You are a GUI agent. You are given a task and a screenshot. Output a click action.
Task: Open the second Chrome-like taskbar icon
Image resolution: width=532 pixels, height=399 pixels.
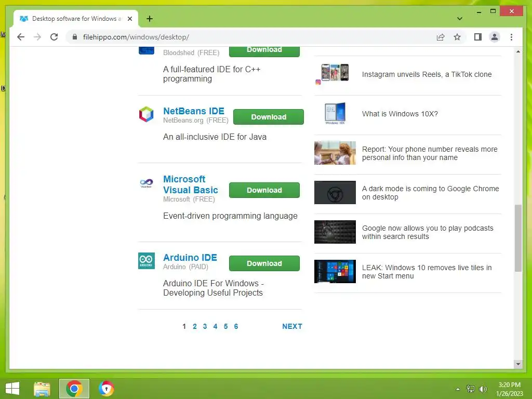(106, 389)
